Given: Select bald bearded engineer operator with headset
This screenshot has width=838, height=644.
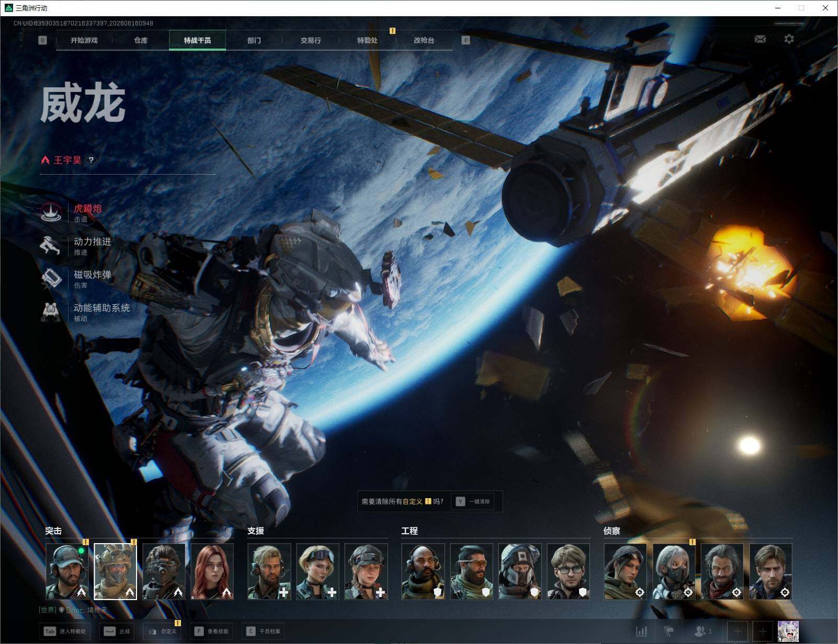Looking at the screenshot, I should pyautogui.click(x=423, y=571).
